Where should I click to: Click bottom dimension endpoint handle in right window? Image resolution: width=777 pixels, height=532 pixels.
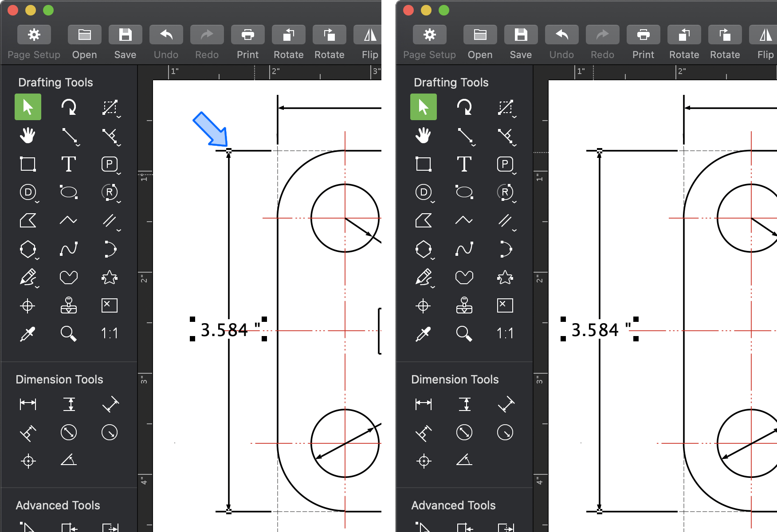point(600,511)
